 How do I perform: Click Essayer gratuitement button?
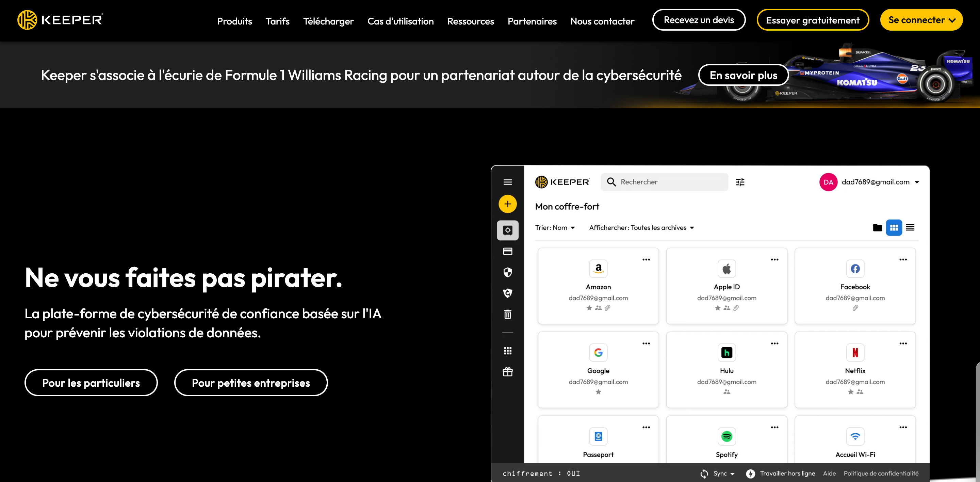point(813,20)
